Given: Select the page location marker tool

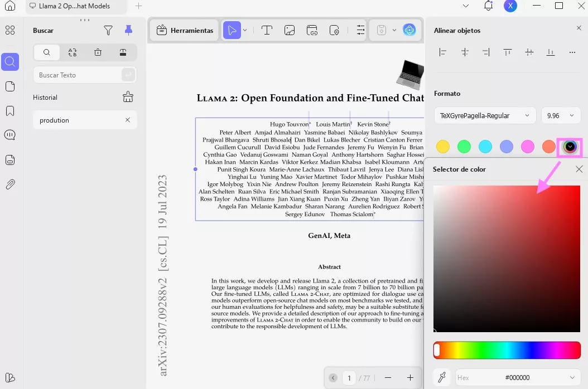Looking at the screenshot, I should 334,30.
